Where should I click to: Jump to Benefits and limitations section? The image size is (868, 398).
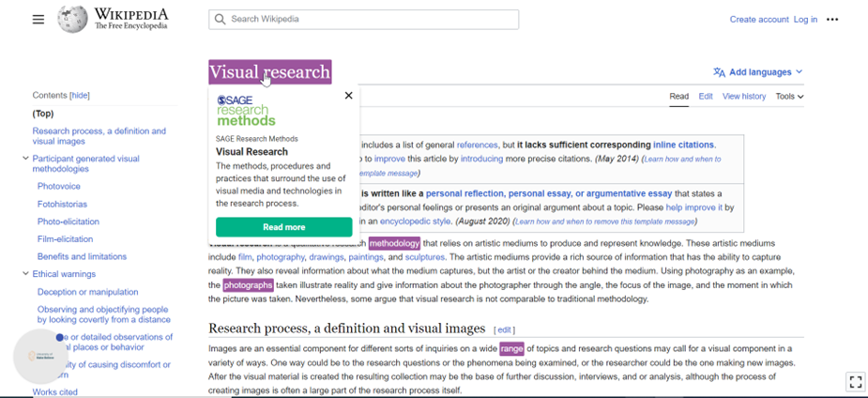pos(82,256)
